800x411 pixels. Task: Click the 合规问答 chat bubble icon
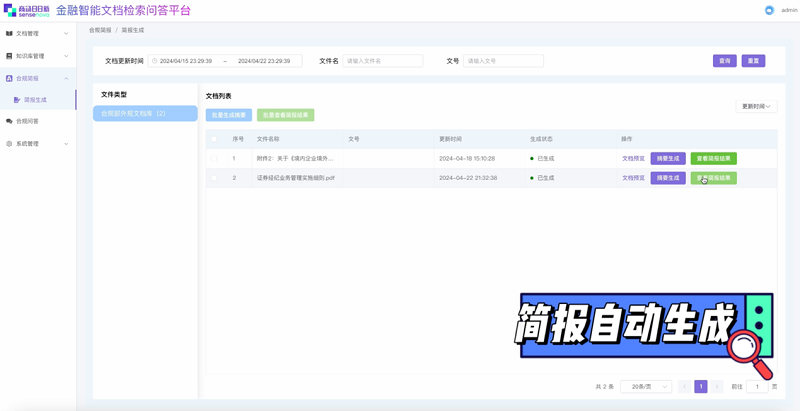pyautogui.click(x=10, y=121)
